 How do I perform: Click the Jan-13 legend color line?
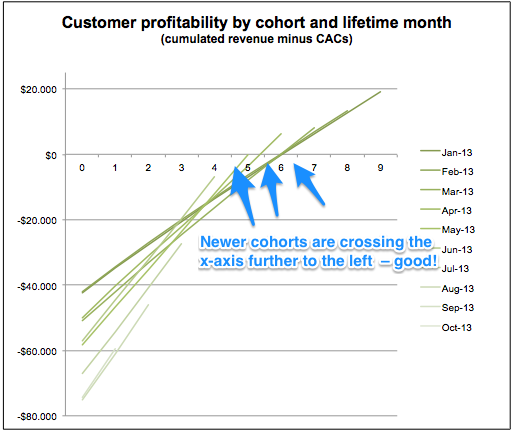pos(430,151)
